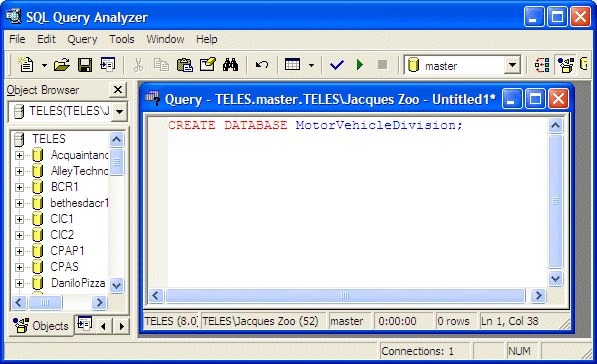
Task: Click the Undo arrow icon
Action: click(x=262, y=65)
